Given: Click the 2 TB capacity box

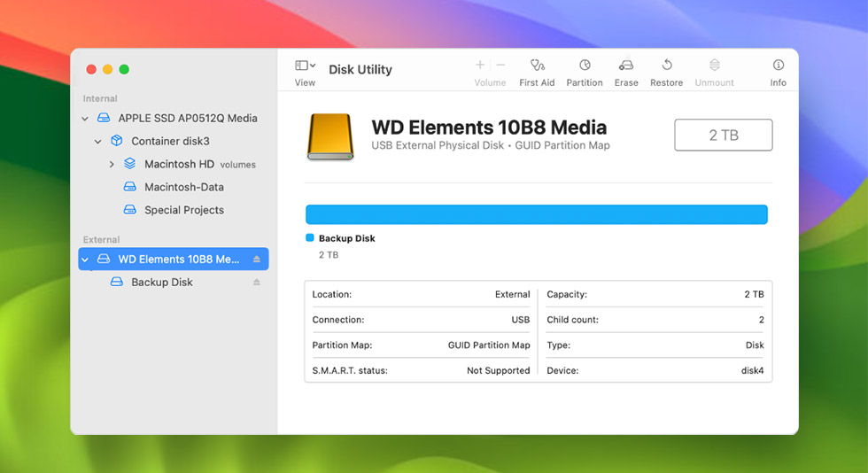Looking at the screenshot, I should pos(723,135).
